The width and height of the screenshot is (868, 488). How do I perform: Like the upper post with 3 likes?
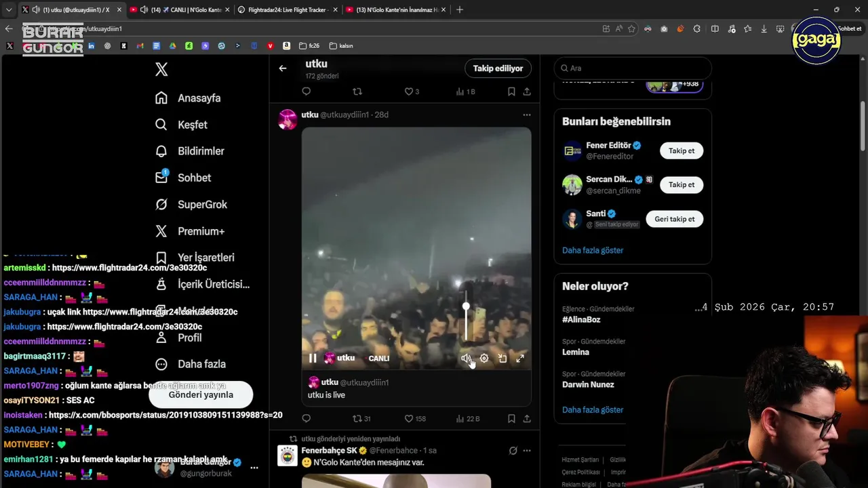pyautogui.click(x=412, y=91)
